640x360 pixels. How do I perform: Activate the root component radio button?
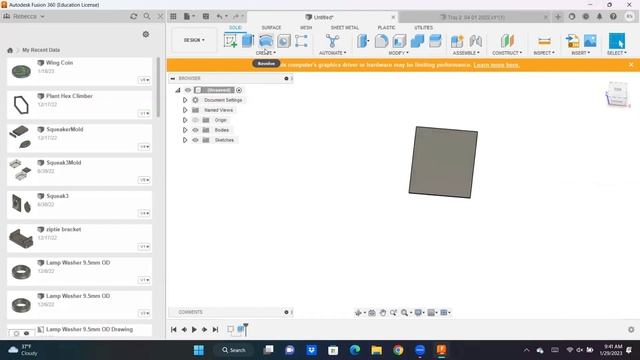click(x=239, y=90)
